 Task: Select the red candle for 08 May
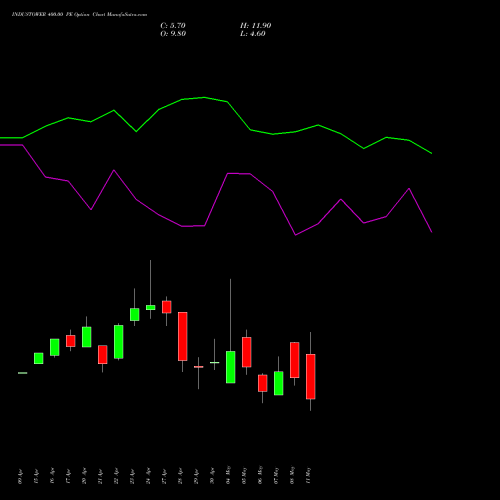coord(295,360)
